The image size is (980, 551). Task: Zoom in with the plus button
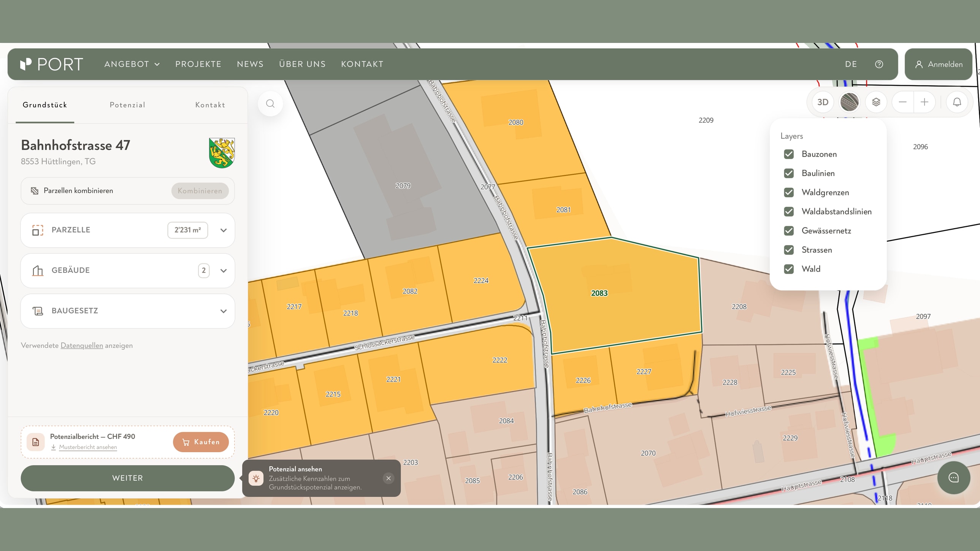pos(924,102)
